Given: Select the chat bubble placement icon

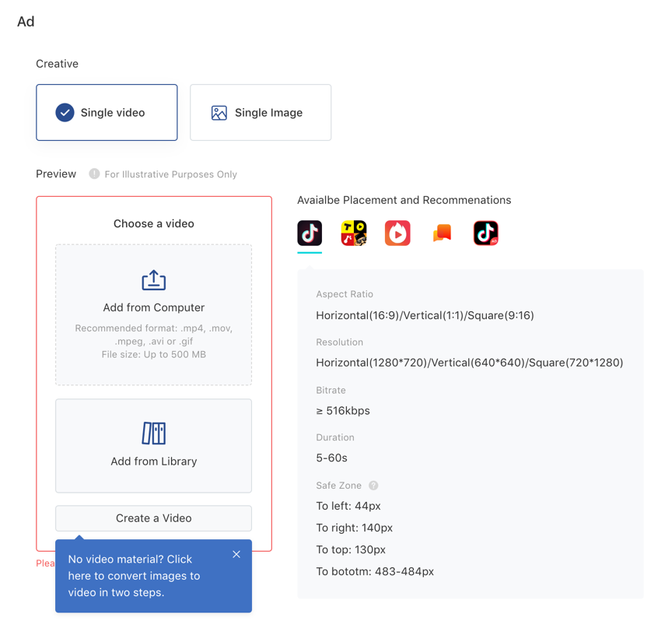Looking at the screenshot, I should (442, 233).
